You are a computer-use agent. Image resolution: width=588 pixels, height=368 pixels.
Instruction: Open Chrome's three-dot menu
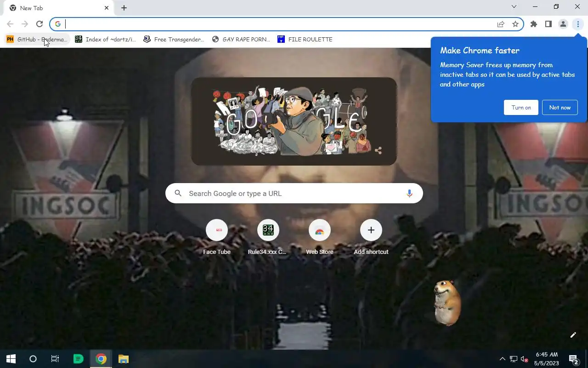click(x=578, y=24)
